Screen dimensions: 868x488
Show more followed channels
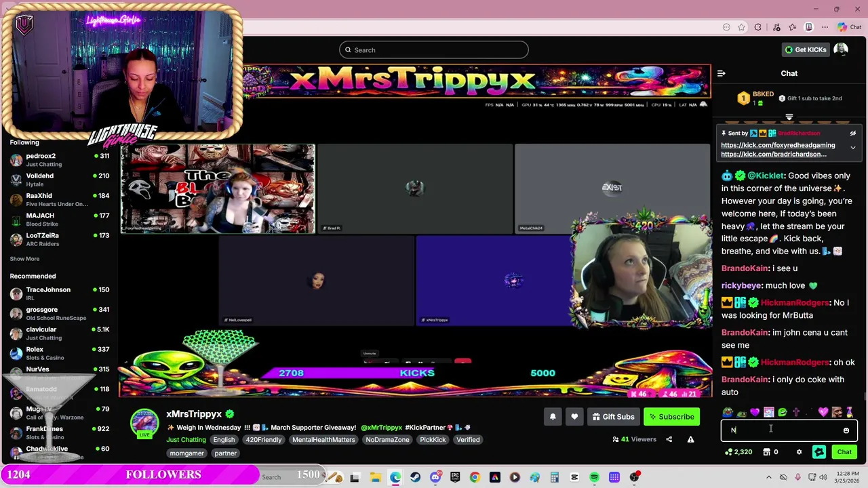(x=24, y=259)
